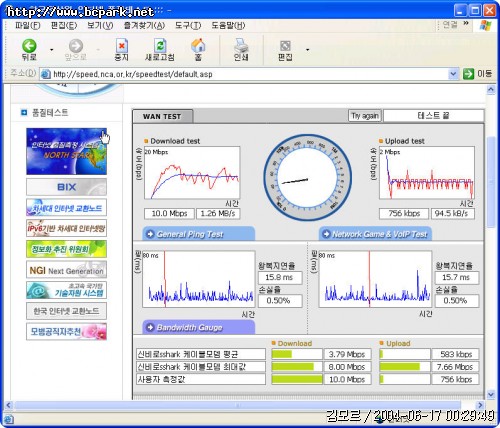Open the BIX sidebar link
The width and height of the screenshot is (500, 428).
66,187
